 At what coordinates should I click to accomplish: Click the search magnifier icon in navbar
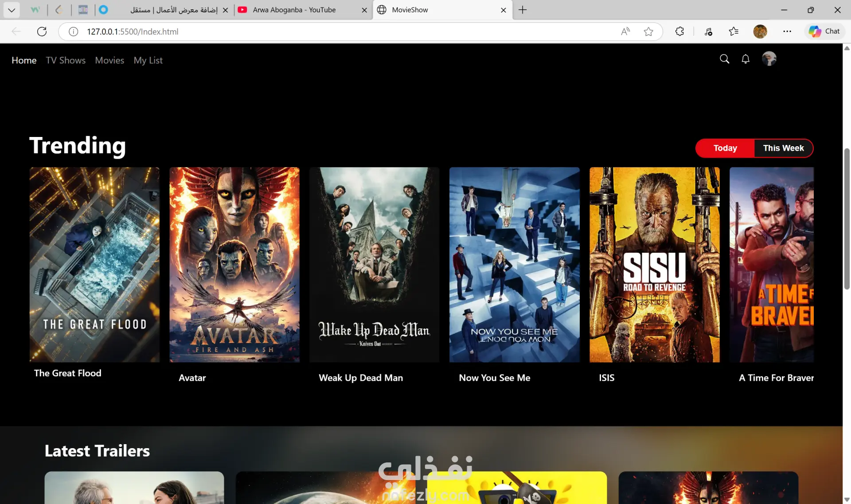pyautogui.click(x=724, y=59)
